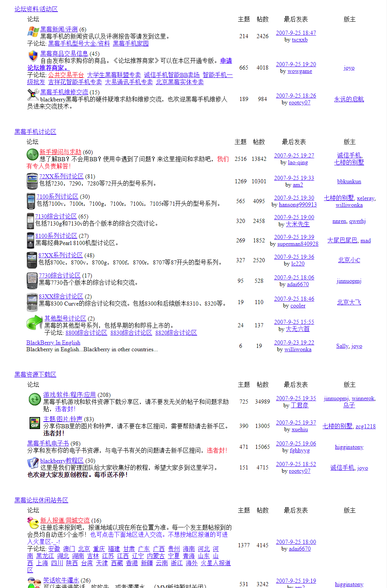Open last post dated 2007-9-23 19:22

[294, 343]
